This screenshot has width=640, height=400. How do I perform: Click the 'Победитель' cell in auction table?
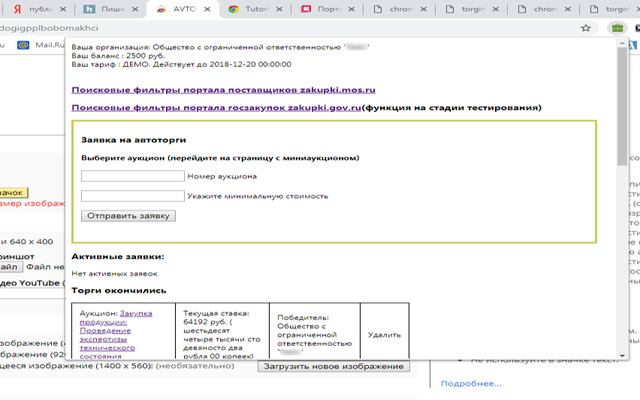315,331
